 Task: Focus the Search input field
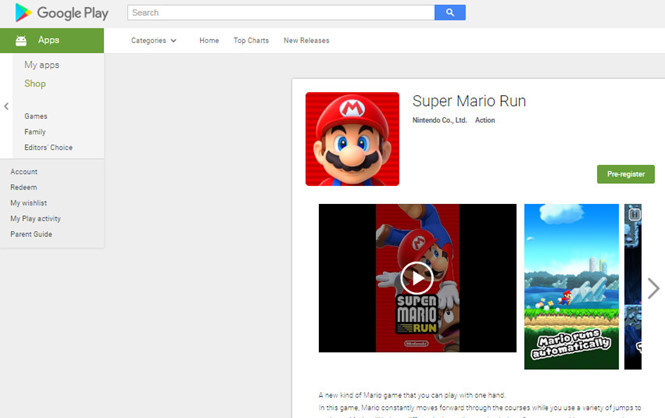281,13
